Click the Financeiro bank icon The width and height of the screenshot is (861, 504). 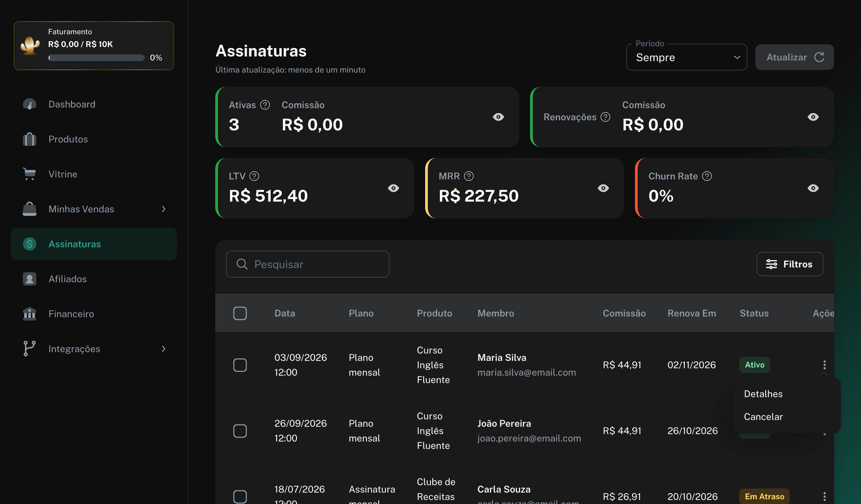[x=29, y=314]
